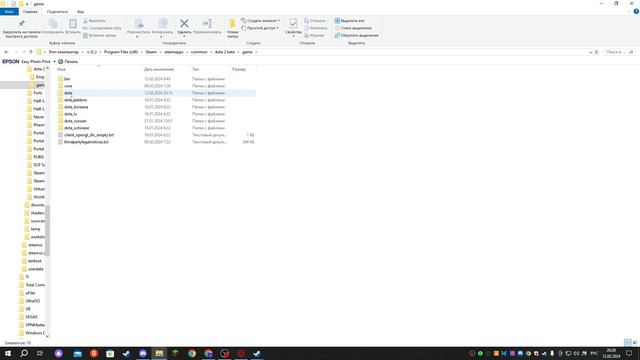
Task: Switch to the Share ribbon tab
Action: (x=57, y=12)
